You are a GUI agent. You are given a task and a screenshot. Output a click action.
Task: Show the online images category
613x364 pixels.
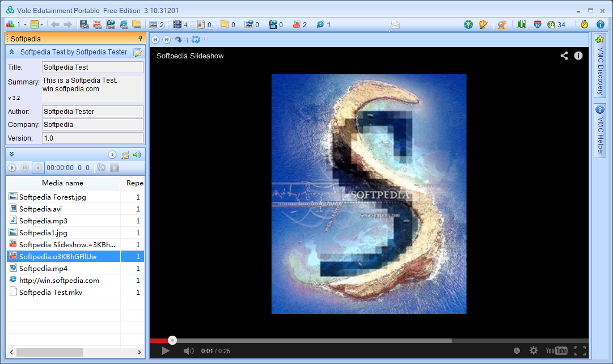(252, 24)
